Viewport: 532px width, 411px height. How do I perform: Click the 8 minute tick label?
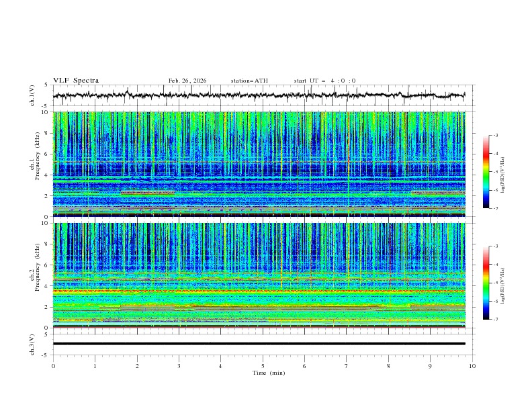pyautogui.click(x=388, y=366)
